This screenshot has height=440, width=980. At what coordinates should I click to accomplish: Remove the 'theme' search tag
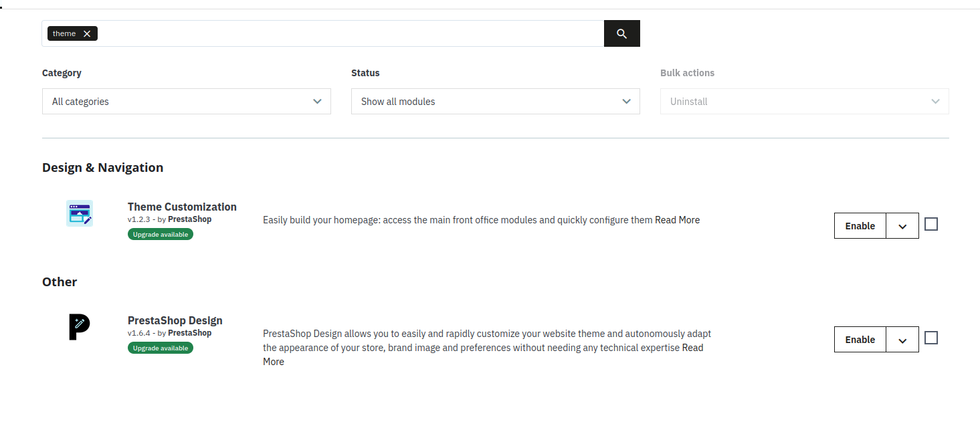click(87, 34)
